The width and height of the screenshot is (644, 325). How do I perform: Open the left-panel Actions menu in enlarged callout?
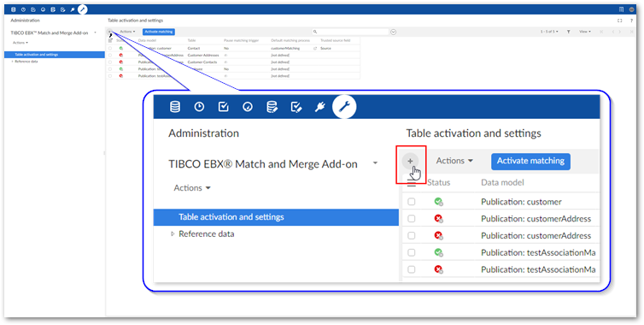[x=192, y=188]
